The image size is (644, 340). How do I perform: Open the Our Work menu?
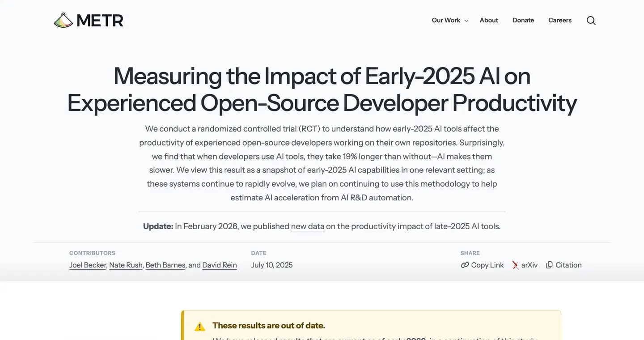click(x=446, y=20)
